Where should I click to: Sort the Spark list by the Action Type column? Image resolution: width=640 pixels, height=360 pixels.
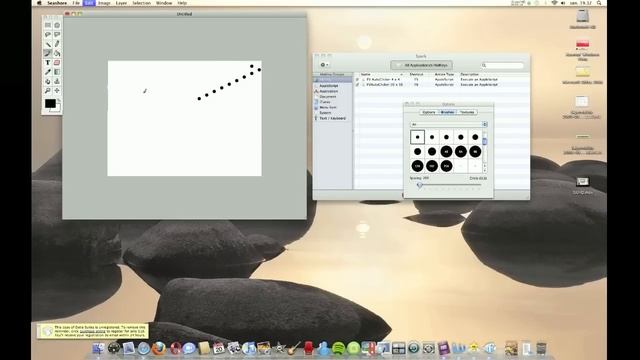click(x=444, y=75)
